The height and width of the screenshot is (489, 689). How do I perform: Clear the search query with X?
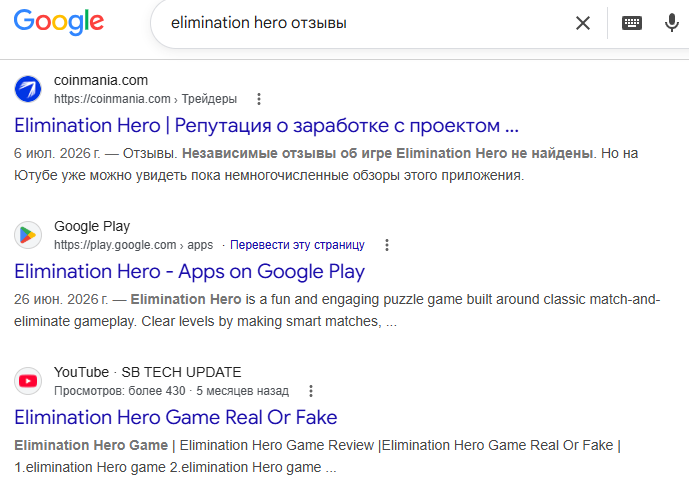click(583, 23)
